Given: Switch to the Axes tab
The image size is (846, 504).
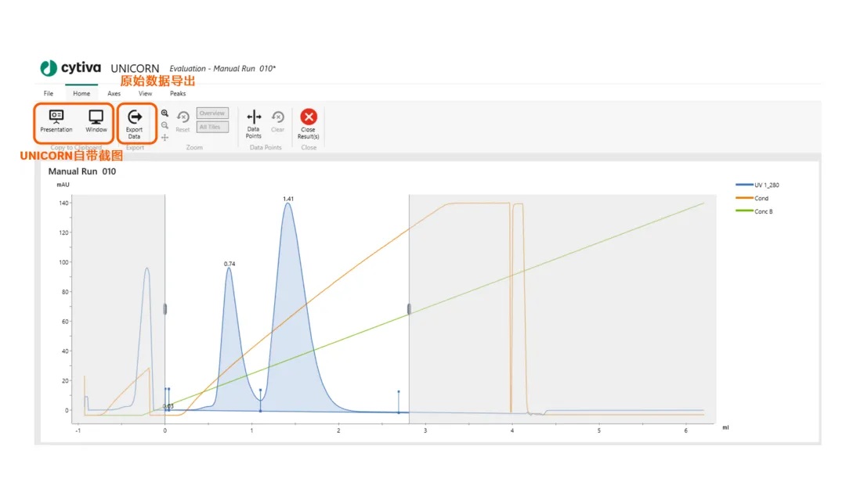Looking at the screenshot, I should [114, 93].
